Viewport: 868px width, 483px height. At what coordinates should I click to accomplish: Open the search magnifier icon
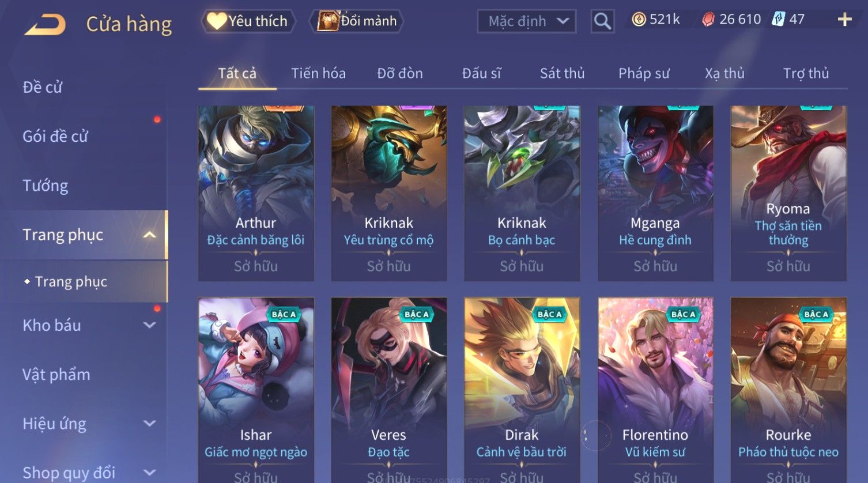coord(602,21)
